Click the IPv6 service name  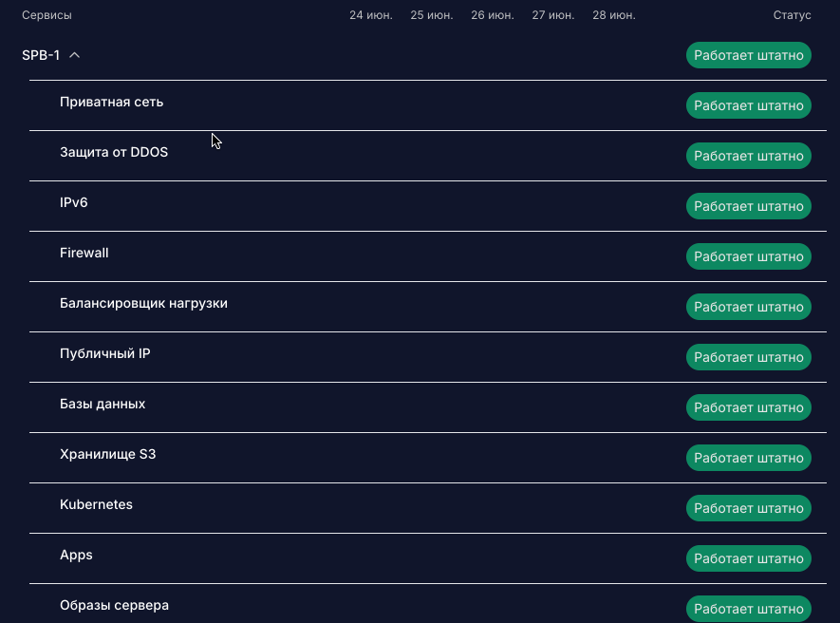coord(73,202)
